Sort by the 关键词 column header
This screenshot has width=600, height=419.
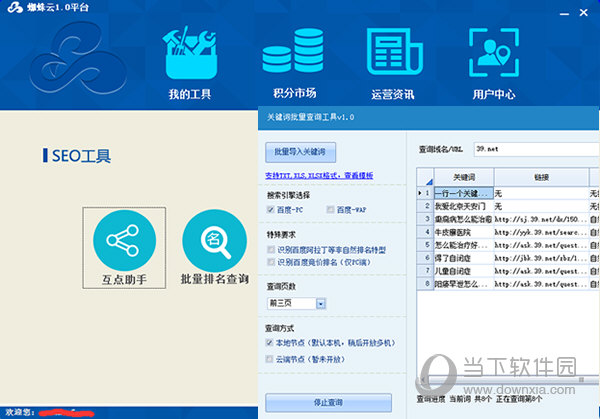point(464,177)
